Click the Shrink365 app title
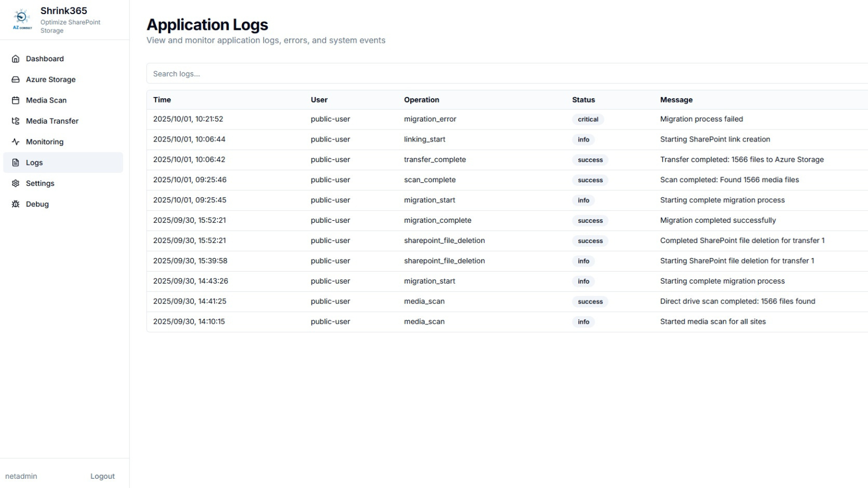The height and width of the screenshot is (488, 868). pos(63,11)
